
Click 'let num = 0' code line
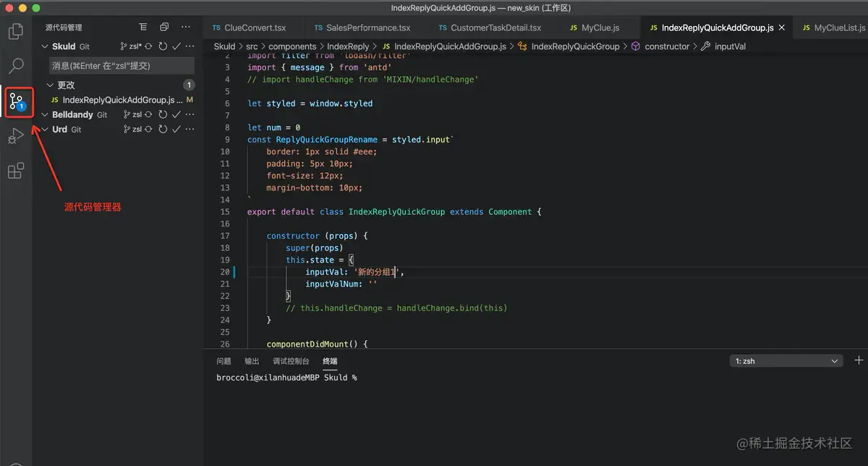click(x=273, y=127)
